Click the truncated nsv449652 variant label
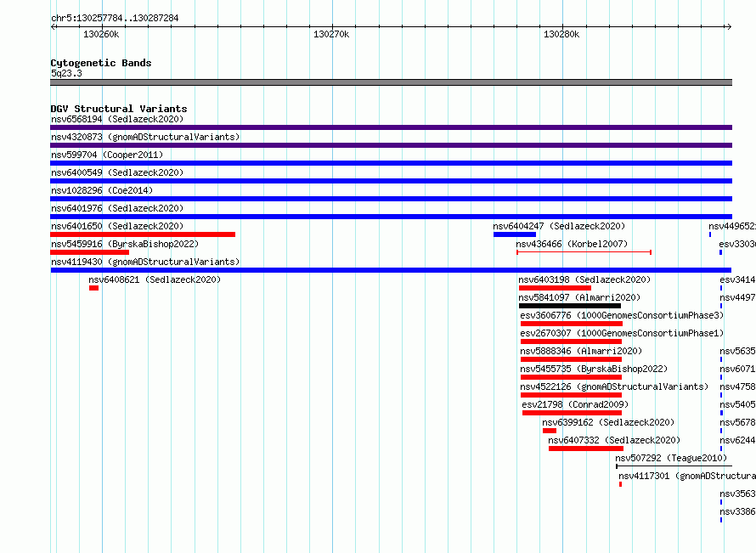The height and width of the screenshot is (553, 756). 732,226
